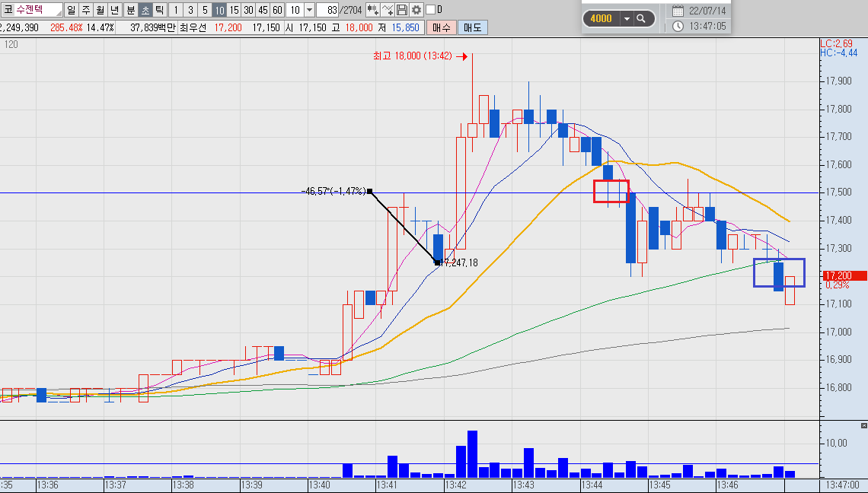
Task: Select the 일 (daily) chart period
Action: (x=72, y=10)
